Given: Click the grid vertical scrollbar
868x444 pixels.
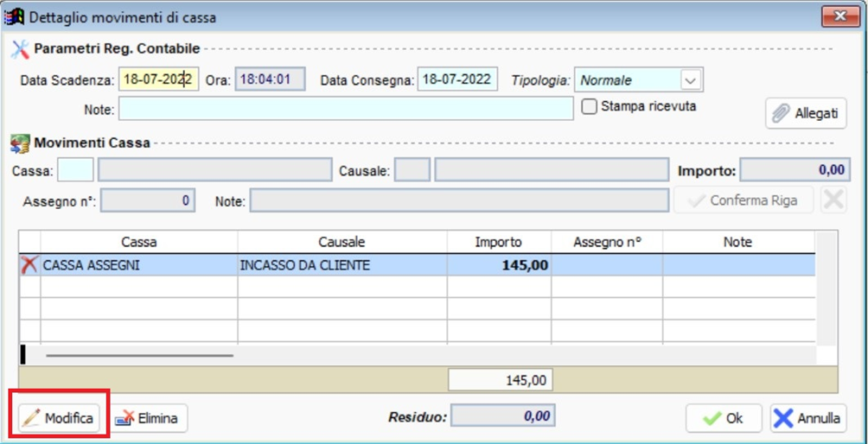Looking at the screenshot, I should pyautogui.click(x=826, y=289).
